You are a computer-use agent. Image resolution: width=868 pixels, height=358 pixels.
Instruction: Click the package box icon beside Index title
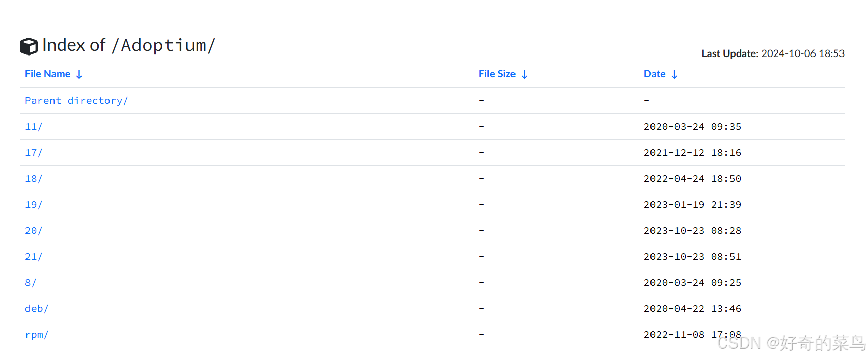coord(29,46)
